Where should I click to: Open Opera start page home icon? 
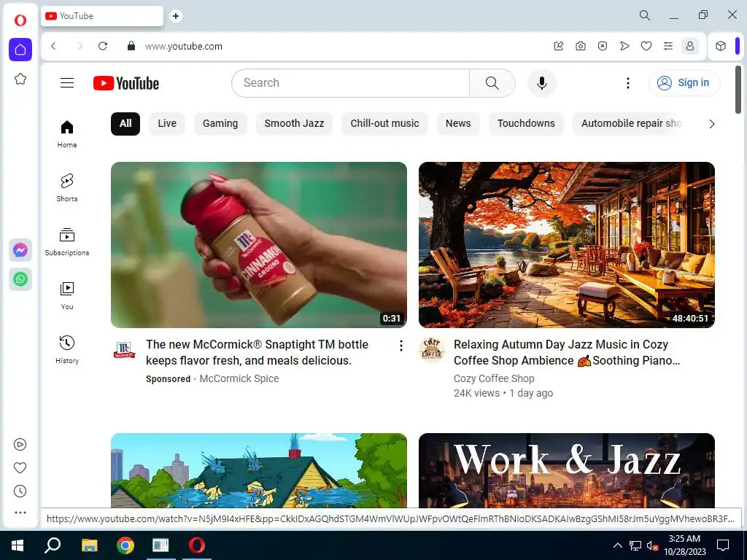tap(20, 50)
